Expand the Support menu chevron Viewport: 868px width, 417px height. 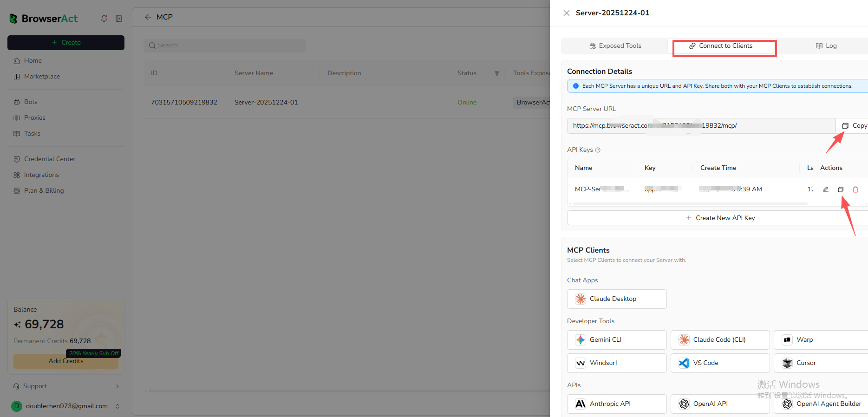click(x=117, y=386)
